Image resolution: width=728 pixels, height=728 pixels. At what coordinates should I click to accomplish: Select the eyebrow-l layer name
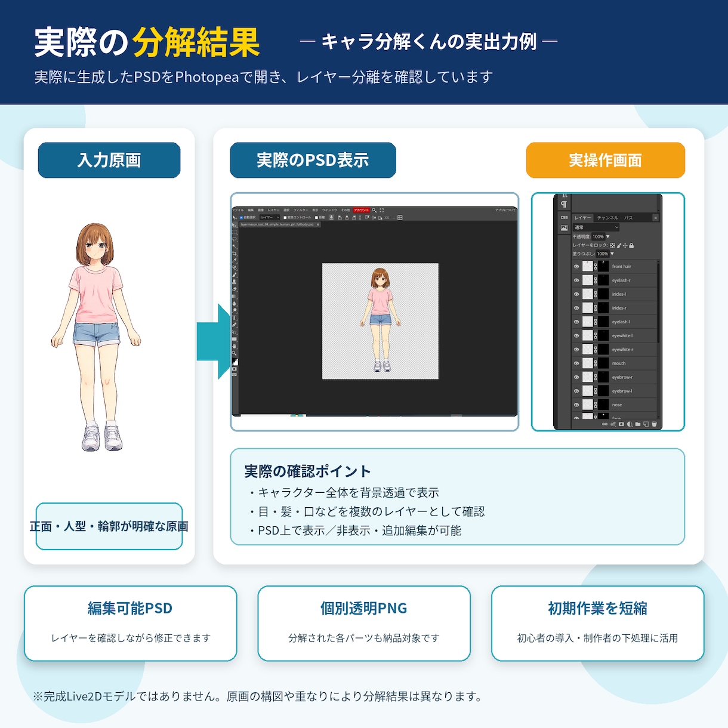(x=622, y=391)
